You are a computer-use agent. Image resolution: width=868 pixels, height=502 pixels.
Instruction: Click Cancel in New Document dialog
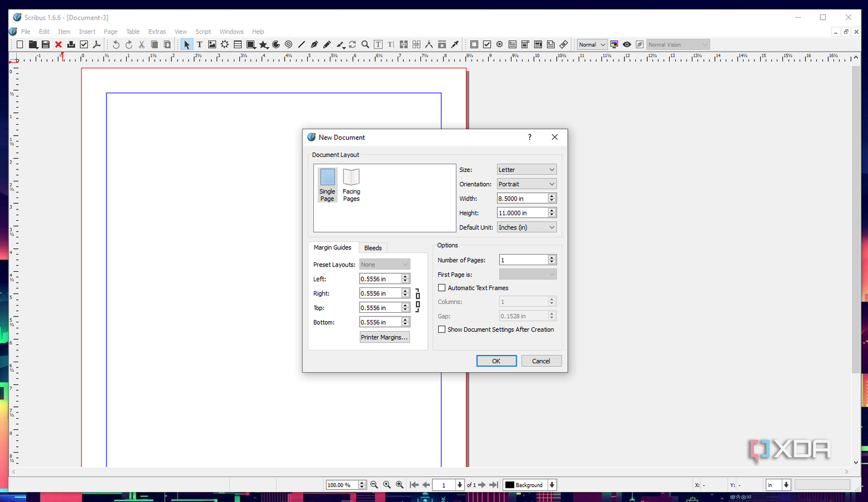(541, 361)
